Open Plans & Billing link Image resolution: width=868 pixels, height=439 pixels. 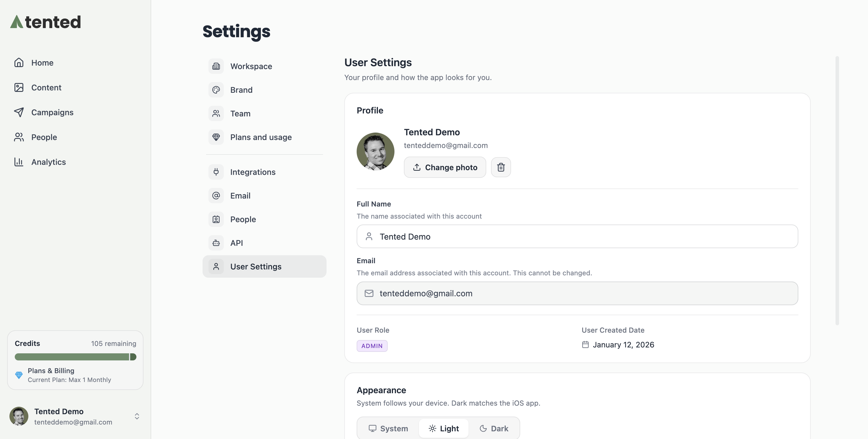point(51,370)
